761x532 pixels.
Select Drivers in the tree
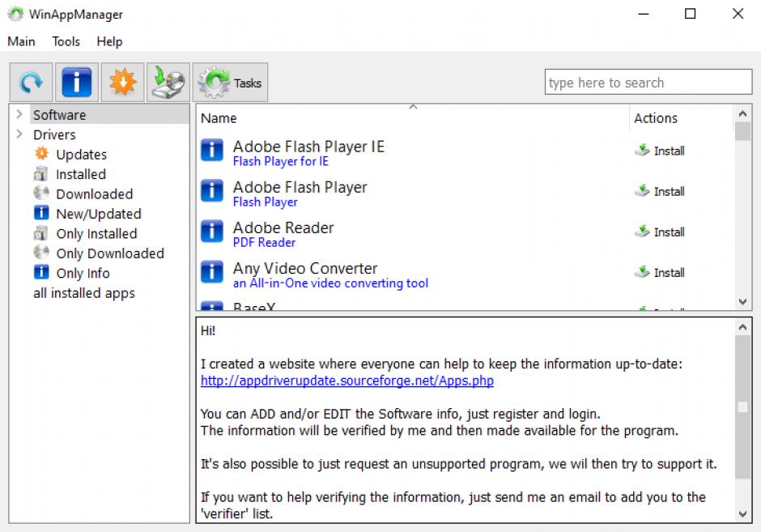(54, 134)
